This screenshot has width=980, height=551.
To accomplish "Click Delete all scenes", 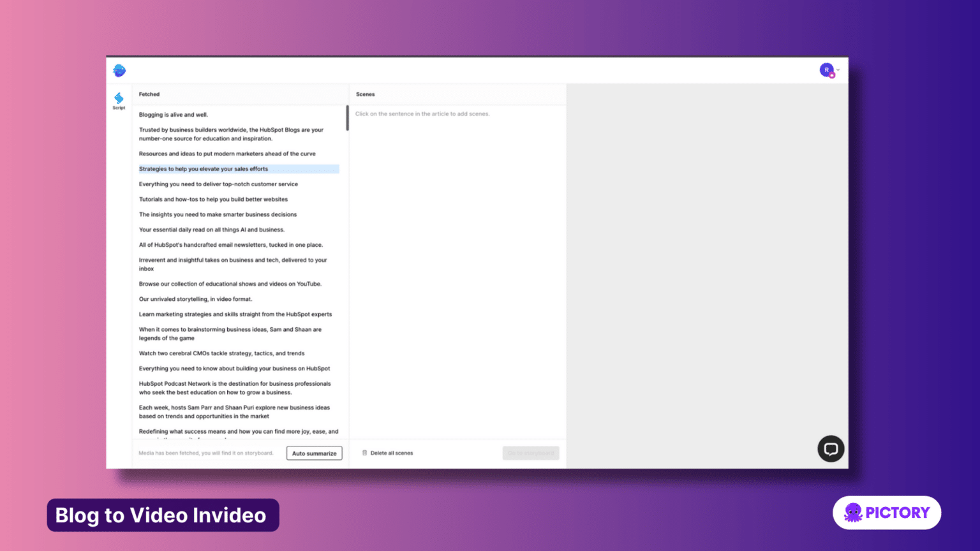I will tap(391, 453).
